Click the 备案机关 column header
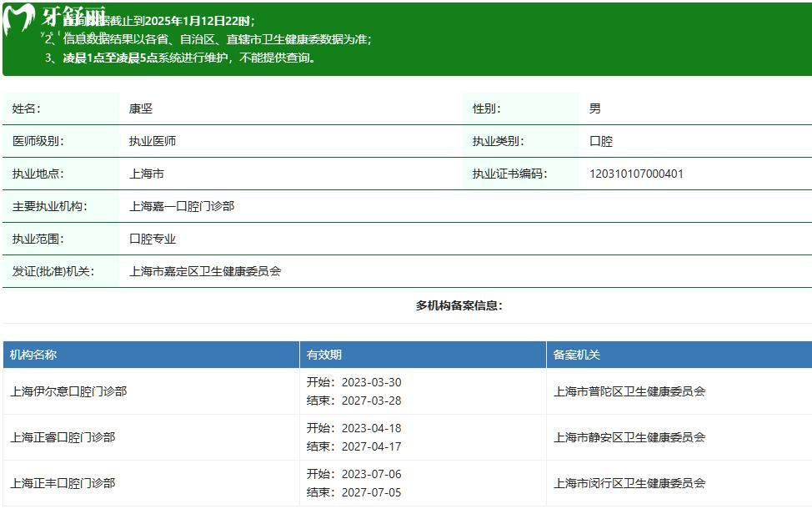The height and width of the screenshot is (509, 812). (x=575, y=354)
